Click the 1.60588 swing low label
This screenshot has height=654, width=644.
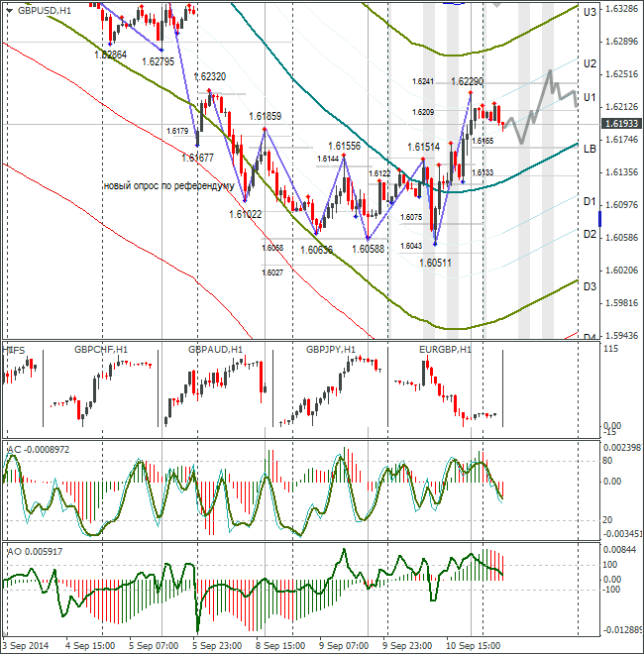point(368,250)
